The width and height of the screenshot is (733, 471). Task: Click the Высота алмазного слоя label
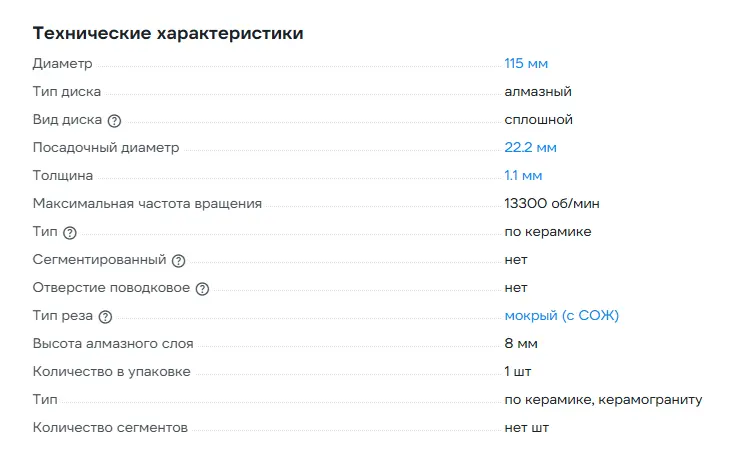click(113, 344)
